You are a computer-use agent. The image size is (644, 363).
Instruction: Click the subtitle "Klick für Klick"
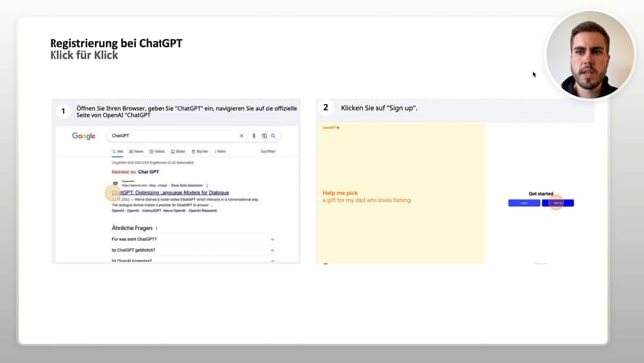[84, 55]
